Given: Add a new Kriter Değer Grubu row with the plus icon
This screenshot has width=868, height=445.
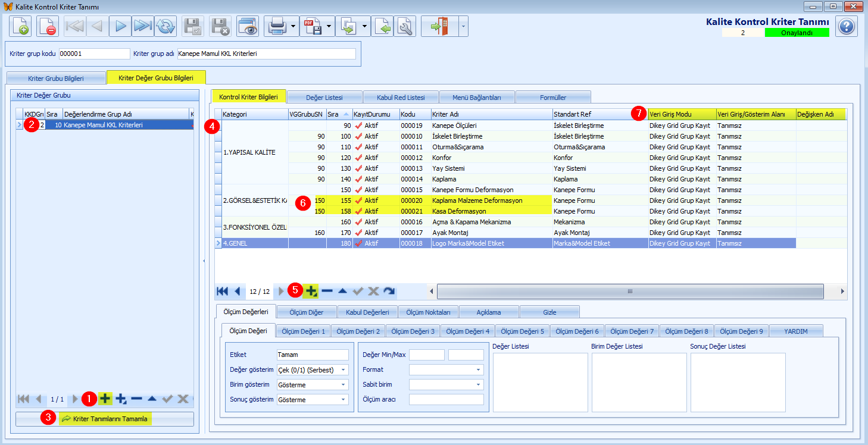Looking at the screenshot, I should (105, 399).
